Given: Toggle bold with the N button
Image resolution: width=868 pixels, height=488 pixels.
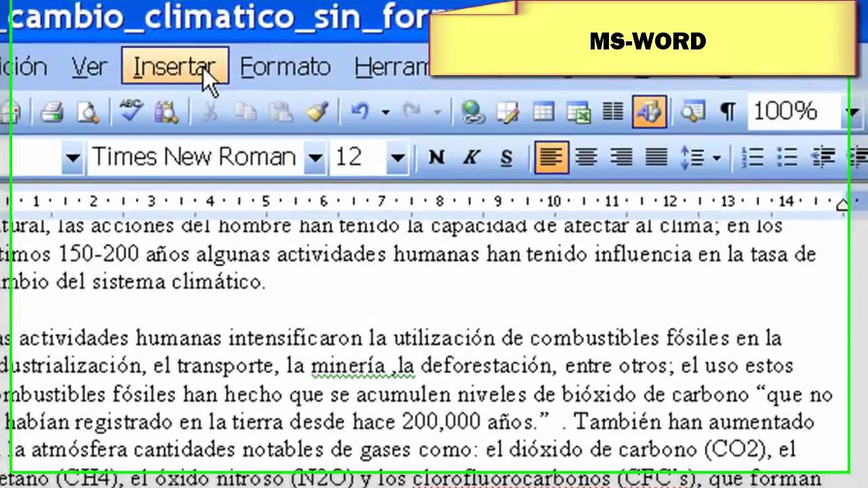Looking at the screenshot, I should [x=436, y=158].
